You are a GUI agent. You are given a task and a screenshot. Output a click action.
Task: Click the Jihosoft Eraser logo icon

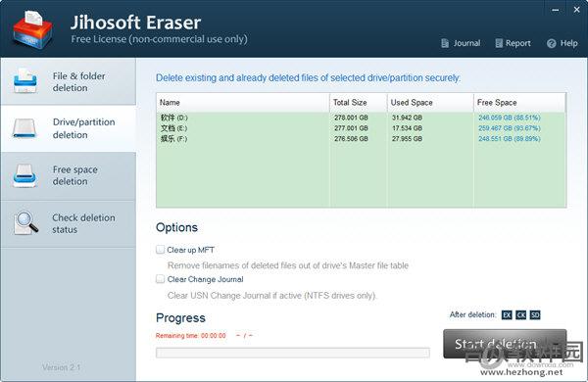coord(32,30)
